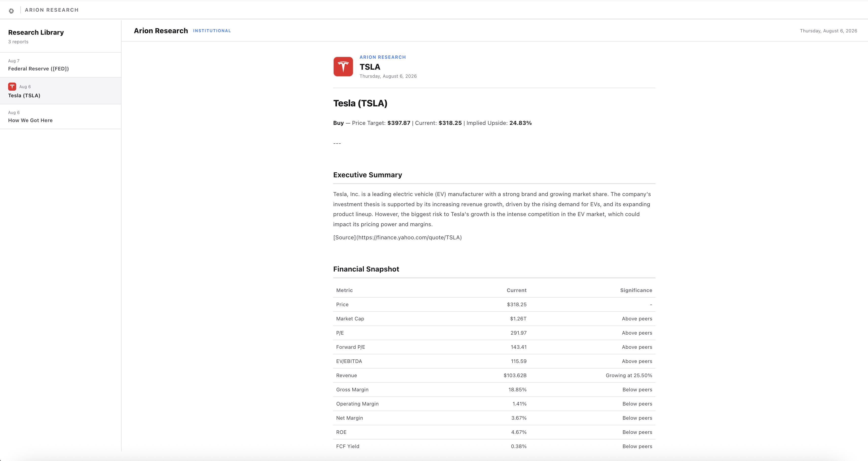Click the Market Cap value $1.26T
Image resolution: width=868 pixels, height=461 pixels.
pos(518,319)
